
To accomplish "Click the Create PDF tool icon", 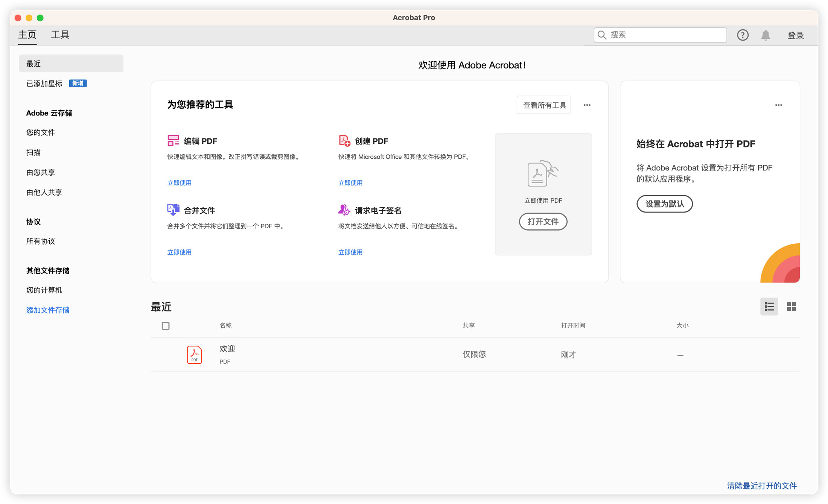I will pyautogui.click(x=344, y=141).
